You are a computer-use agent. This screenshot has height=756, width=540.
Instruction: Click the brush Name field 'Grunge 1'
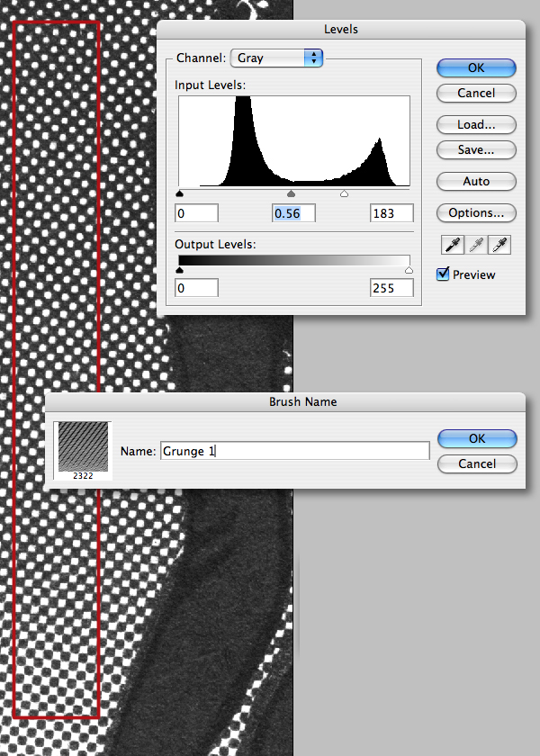pyautogui.click(x=294, y=451)
